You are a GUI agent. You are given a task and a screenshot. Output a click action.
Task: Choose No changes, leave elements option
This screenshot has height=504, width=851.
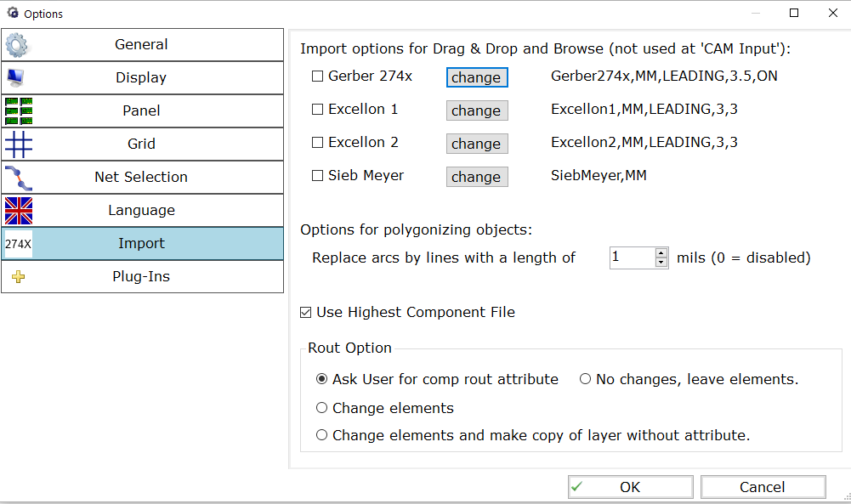click(585, 379)
